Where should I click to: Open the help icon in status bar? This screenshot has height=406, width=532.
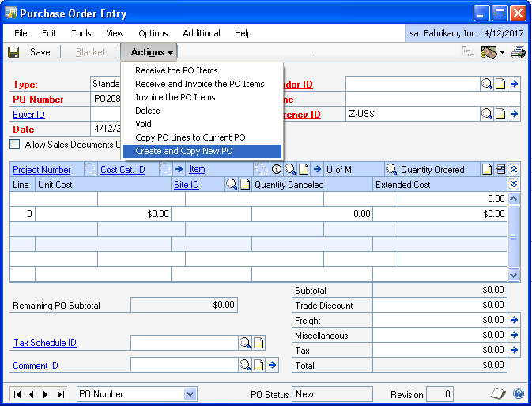[519, 393]
